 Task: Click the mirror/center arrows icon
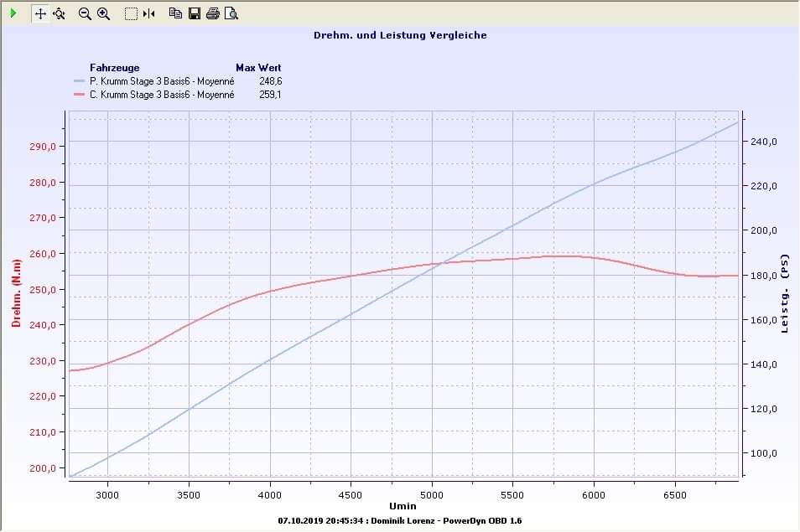point(149,13)
